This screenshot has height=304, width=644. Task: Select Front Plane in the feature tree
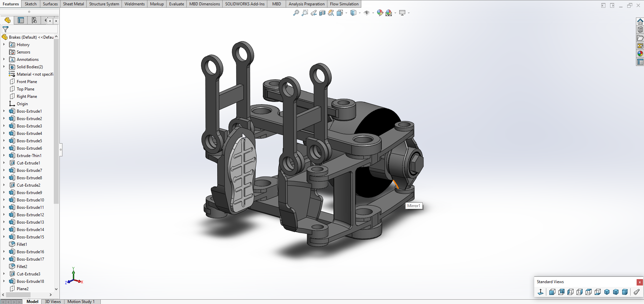pos(27,82)
